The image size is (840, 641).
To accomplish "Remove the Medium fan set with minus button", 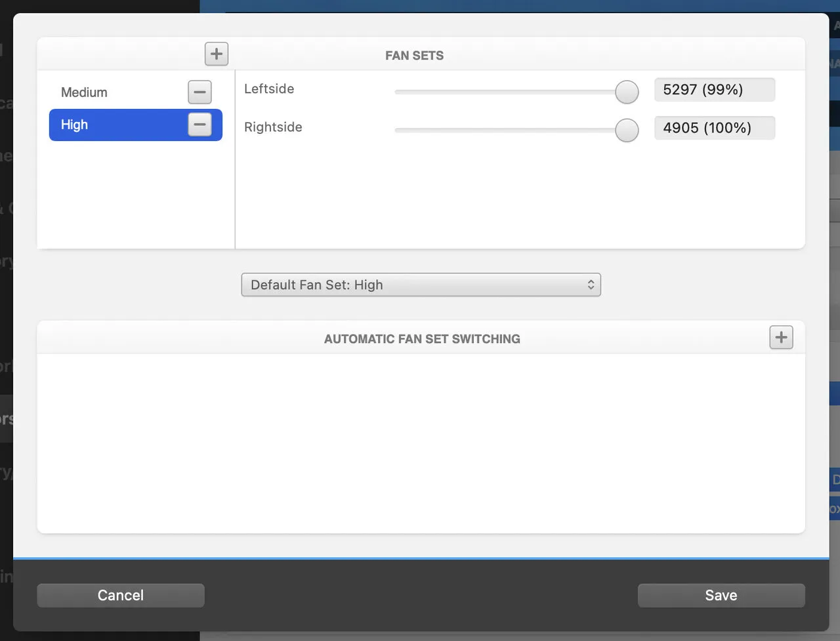I will pyautogui.click(x=199, y=93).
